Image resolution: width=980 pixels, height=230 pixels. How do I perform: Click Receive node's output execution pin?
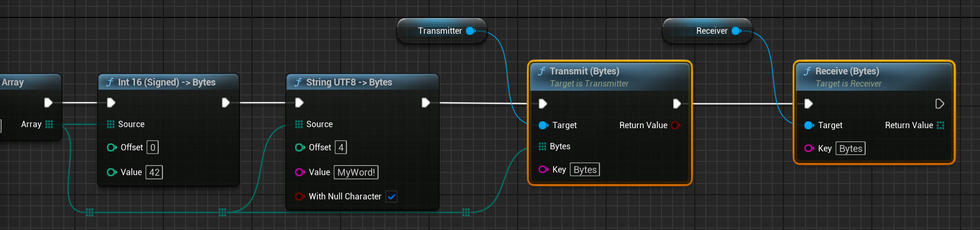(939, 104)
